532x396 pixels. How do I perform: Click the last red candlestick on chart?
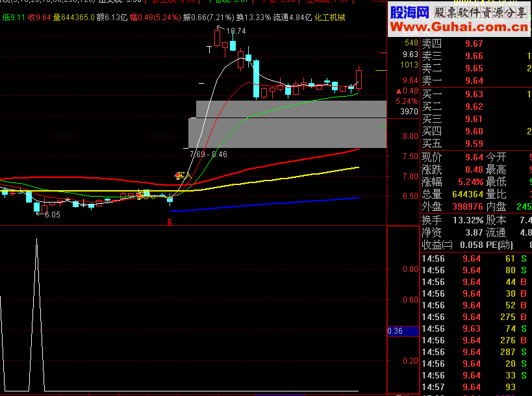(359, 79)
